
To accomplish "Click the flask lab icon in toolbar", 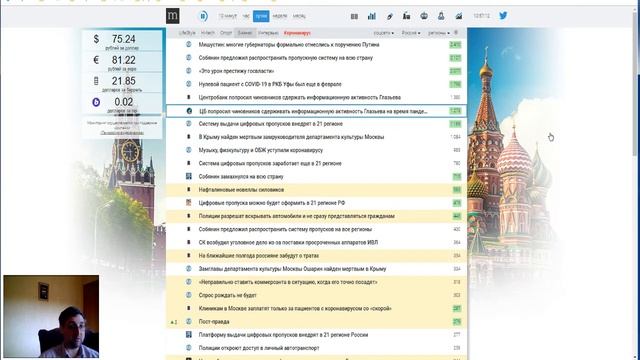I will click(x=441, y=16).
